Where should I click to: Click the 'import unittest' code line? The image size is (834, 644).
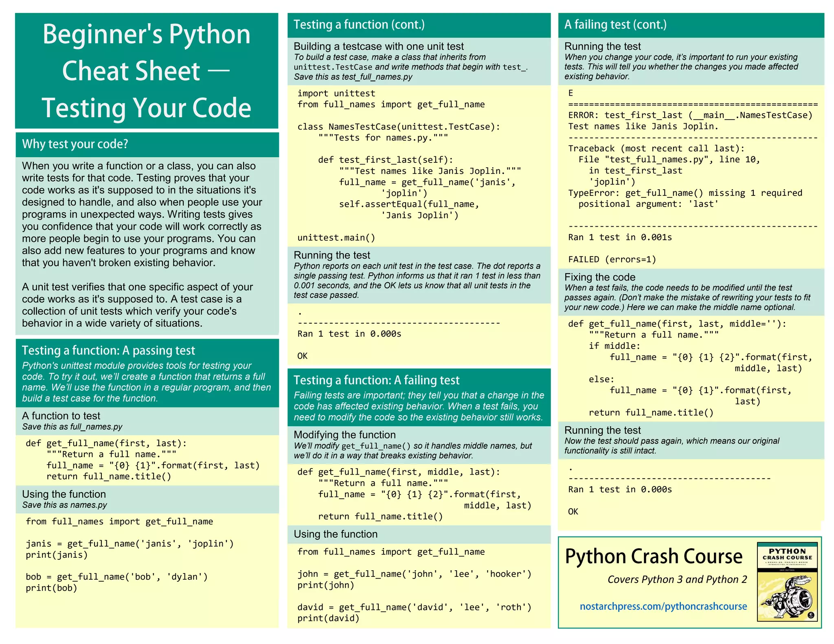pos(336,93)
